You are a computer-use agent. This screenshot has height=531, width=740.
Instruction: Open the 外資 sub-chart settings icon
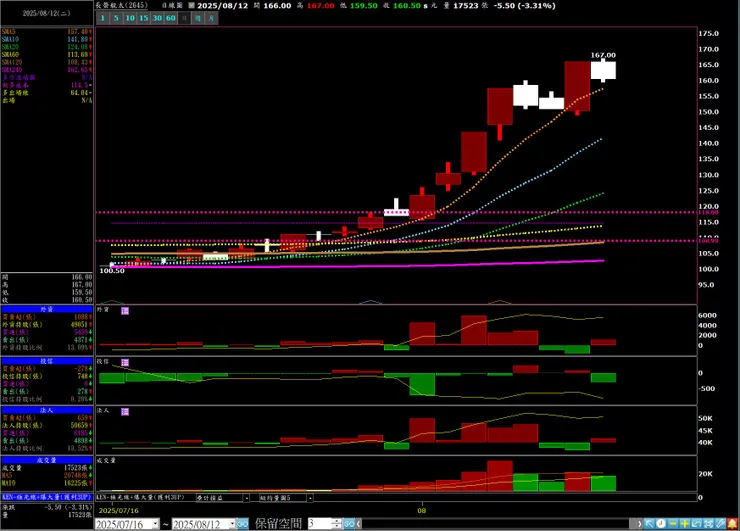125,311
